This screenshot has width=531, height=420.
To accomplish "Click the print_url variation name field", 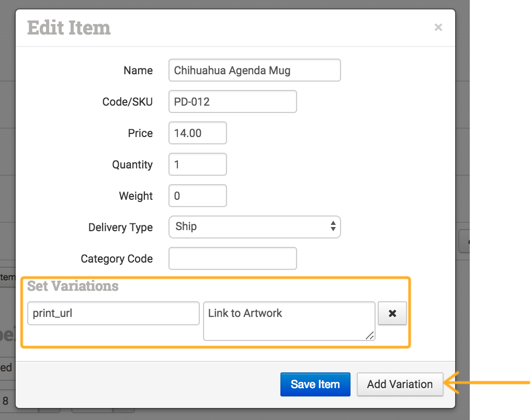I will (x=113, y=313).
